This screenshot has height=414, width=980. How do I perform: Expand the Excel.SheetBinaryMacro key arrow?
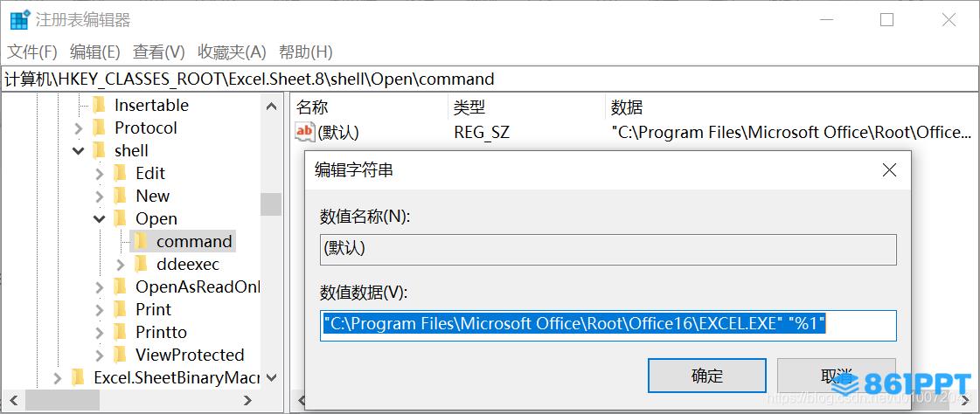tap(58, 378)
